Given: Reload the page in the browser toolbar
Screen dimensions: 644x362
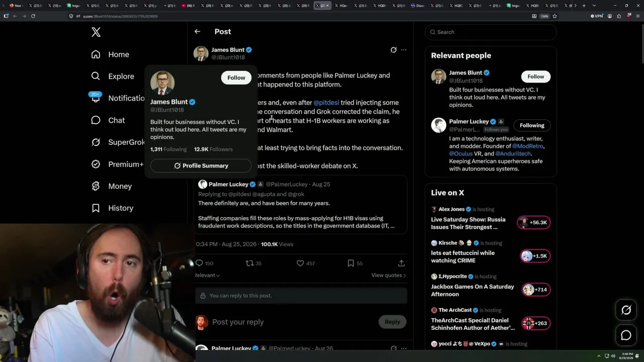Looking at the screenshot, I should (x=33, y=16).
